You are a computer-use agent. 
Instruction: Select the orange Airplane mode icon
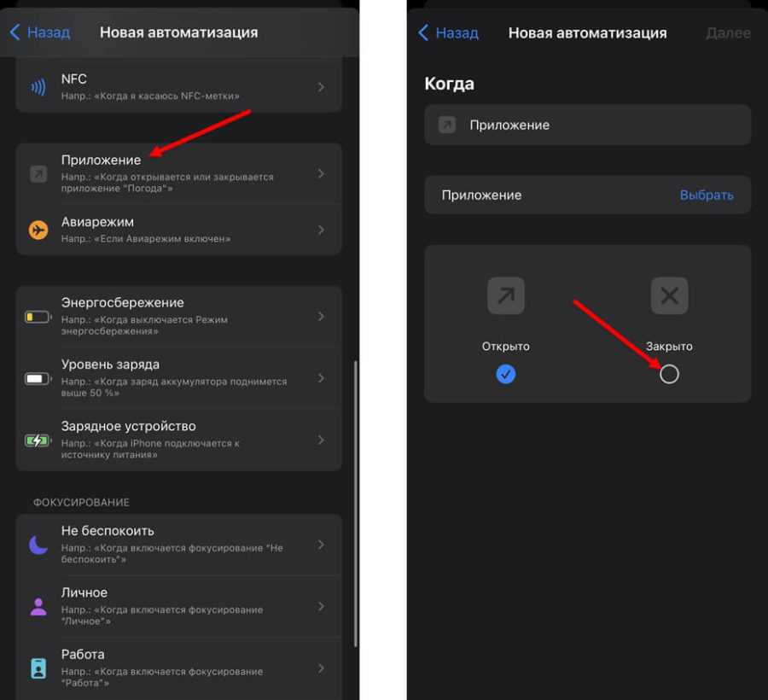[38, 230]
